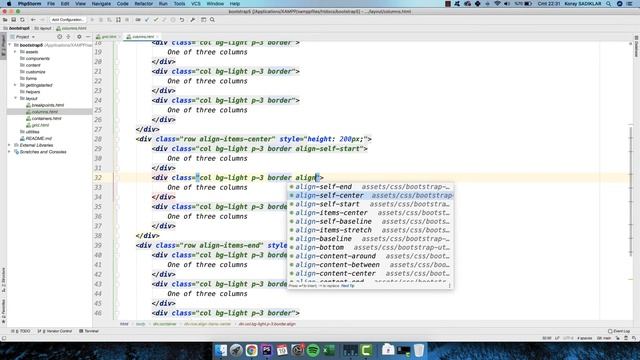
Task: Collapse the layout folder
Action: tap(16, 98)
